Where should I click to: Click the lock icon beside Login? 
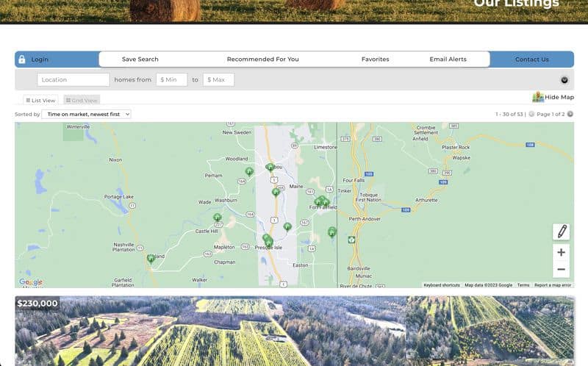tap(22, 60)
